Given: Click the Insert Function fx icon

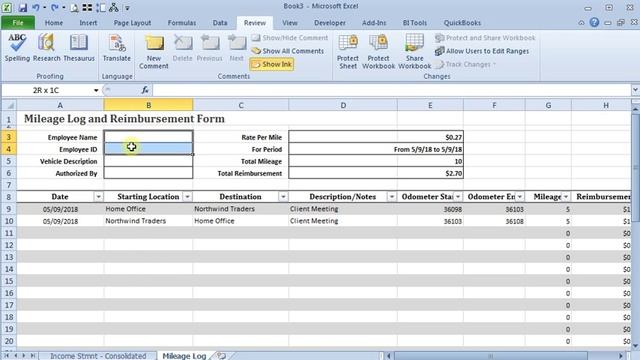Looking at the screenshot, I should coord(145,90).
